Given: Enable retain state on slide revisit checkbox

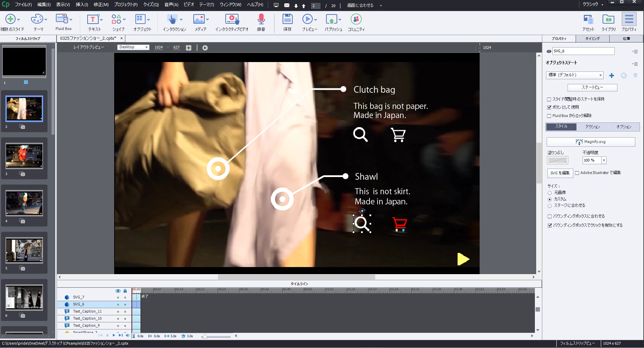Looking at the screenshot, I should tap(549, 99).
